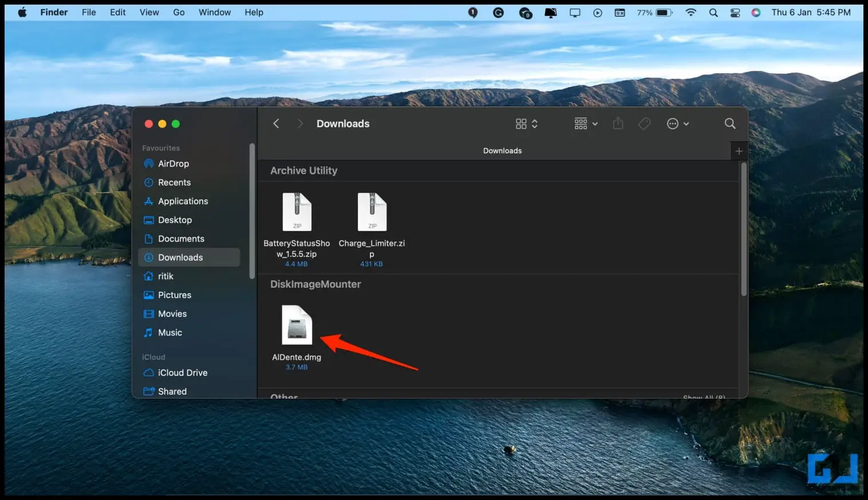Screen dimensions: 868x500
Task: Open Music in the sidebar
Action: (x=190, y=332)
